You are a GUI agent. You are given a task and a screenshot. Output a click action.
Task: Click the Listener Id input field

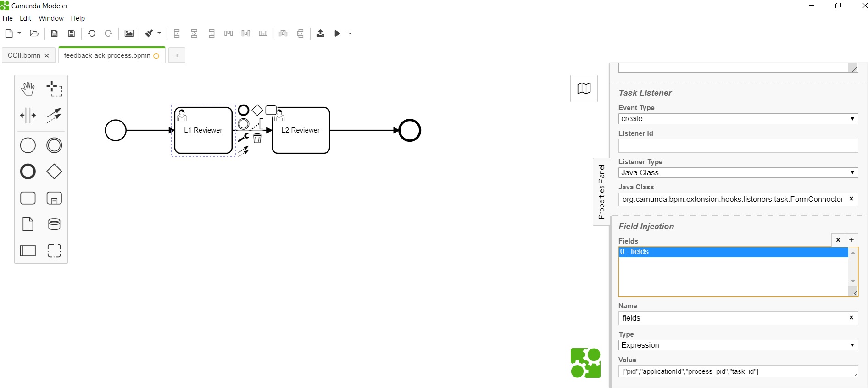tap(738, 146)
